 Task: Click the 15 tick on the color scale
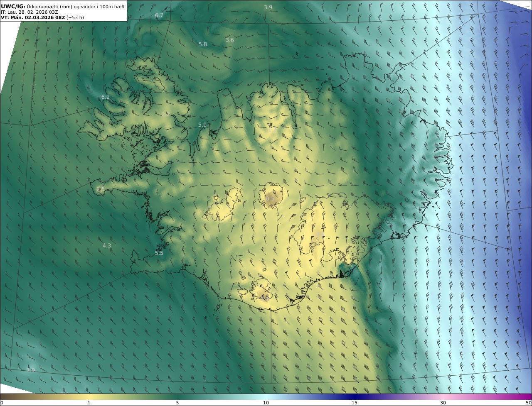355,403
